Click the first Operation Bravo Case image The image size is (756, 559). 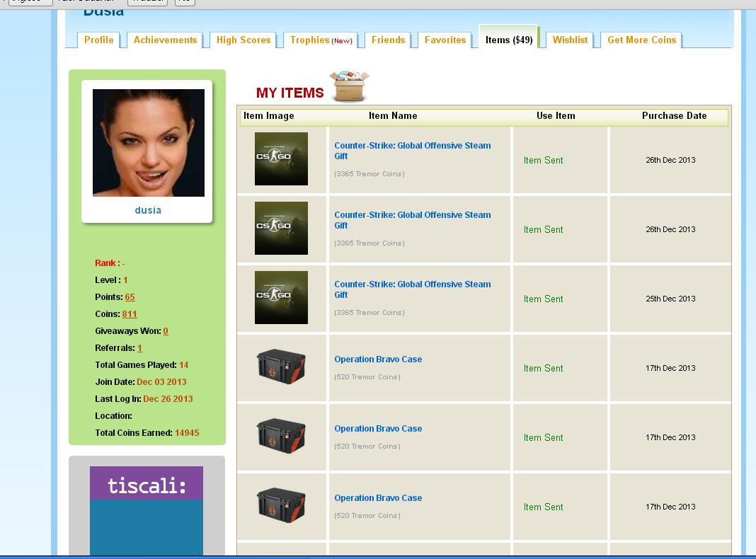tap(281, 367)
